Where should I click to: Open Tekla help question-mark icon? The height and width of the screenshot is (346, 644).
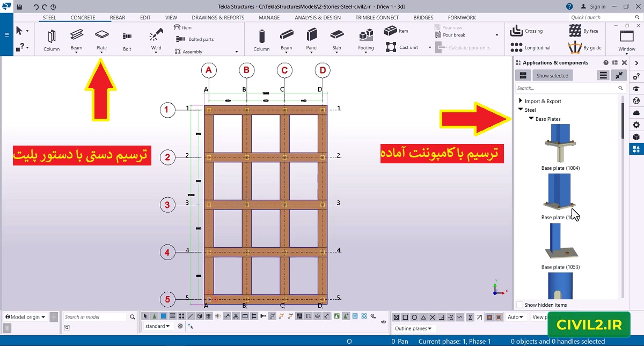[569, 6]
